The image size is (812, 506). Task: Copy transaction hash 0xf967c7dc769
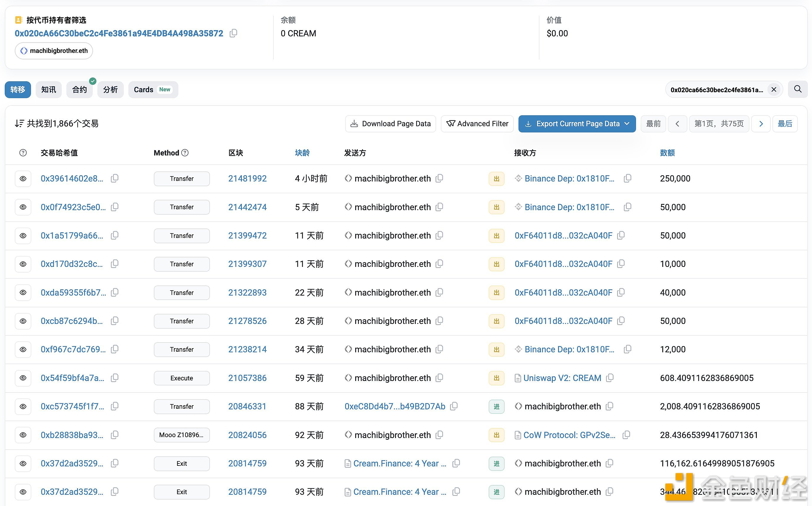115,349
